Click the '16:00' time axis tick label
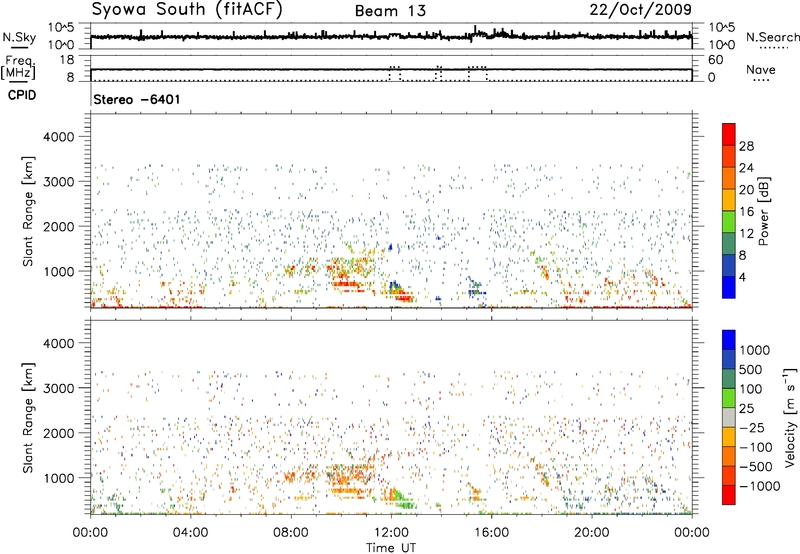 [491, 533]
